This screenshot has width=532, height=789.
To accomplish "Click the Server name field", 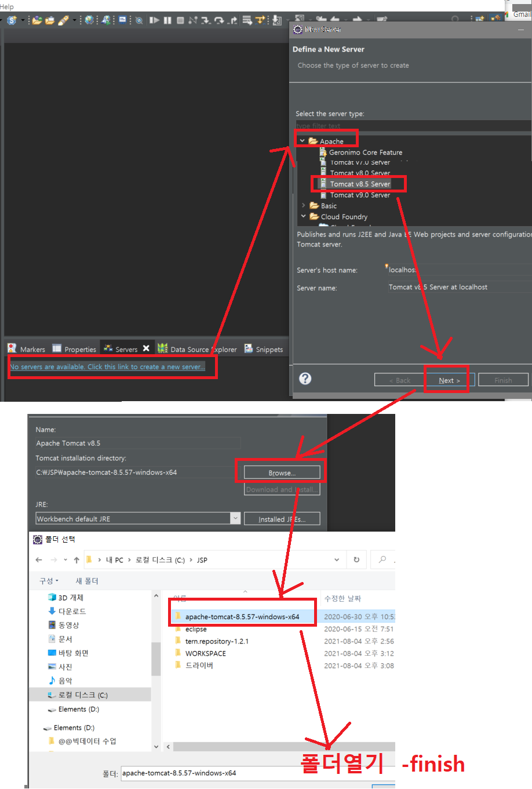I will tap(460, 287).
